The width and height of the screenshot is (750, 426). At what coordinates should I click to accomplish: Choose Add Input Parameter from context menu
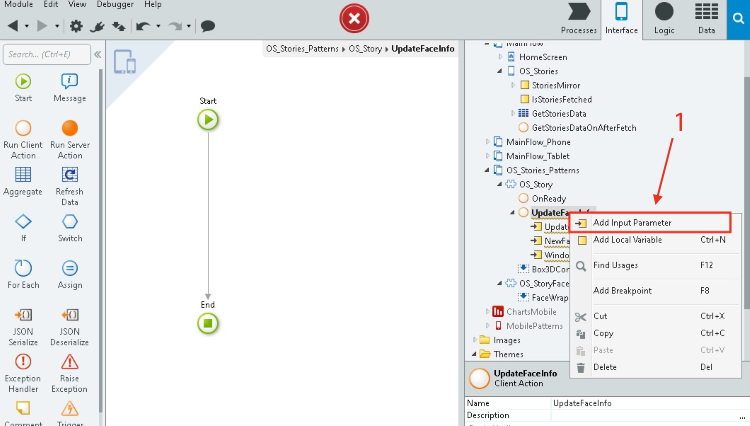[632, 223]
